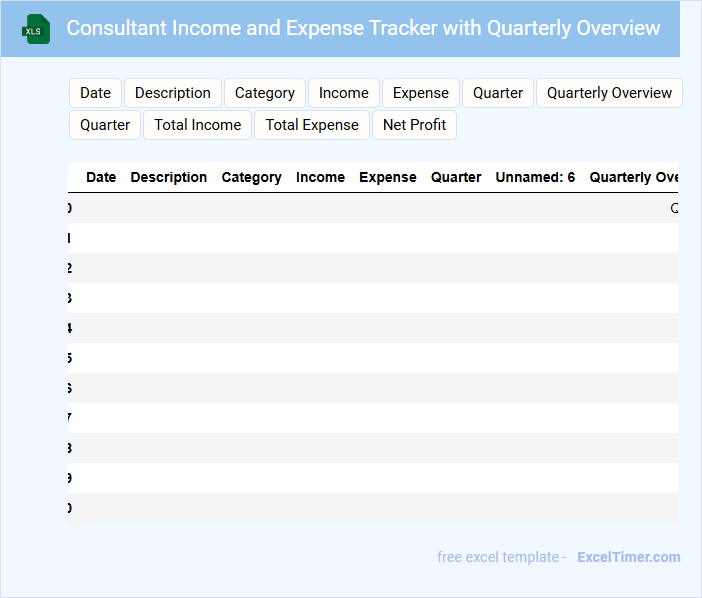Click the page title about Consultant Income Tracker
702x598 pixels.
[x=363, y=28]
